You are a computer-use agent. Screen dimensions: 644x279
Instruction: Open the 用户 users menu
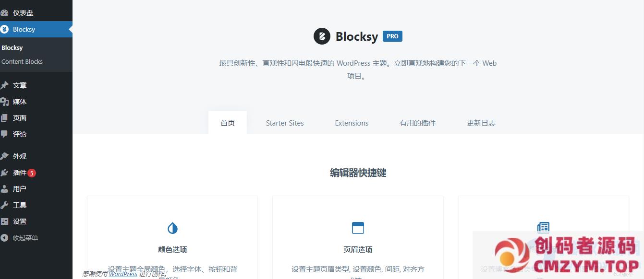[20, 189]
